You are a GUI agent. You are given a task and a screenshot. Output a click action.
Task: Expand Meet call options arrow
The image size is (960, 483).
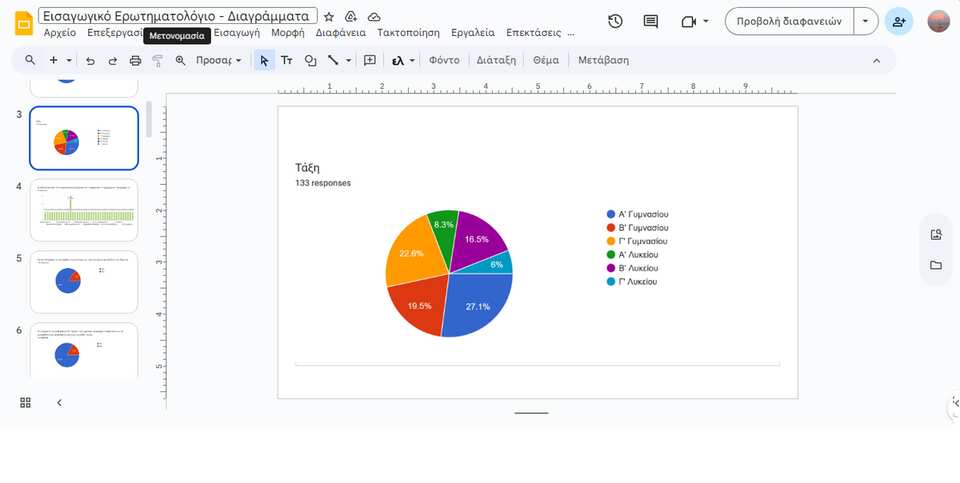(706, 21)
